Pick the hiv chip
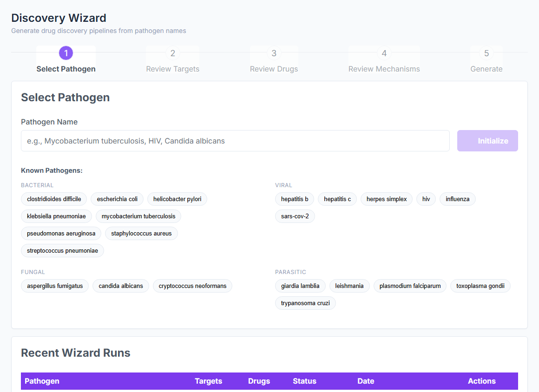Screen dimensions: 539x392 (x=426, y=199)
